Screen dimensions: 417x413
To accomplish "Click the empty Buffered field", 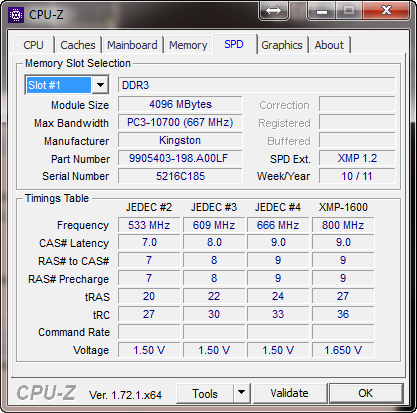I will pyautogui.click(x=357, y=140).
